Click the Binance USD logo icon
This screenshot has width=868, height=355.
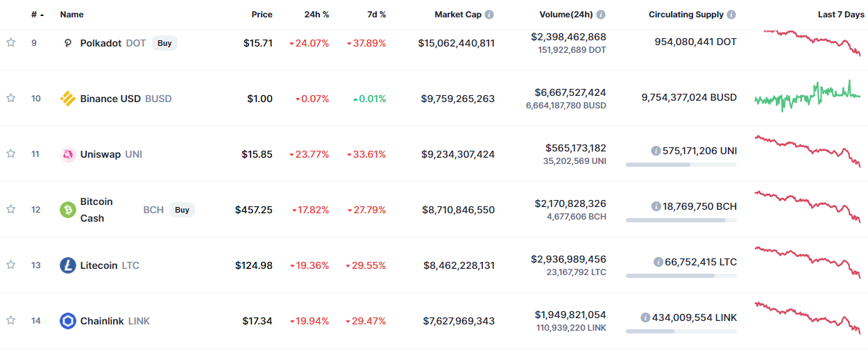(67, 99)
